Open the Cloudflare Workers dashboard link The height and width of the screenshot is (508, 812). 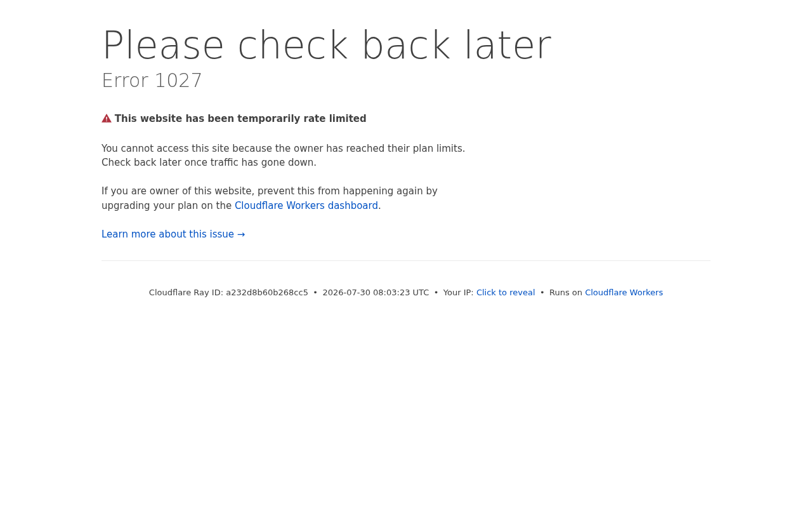coord(306,206)
